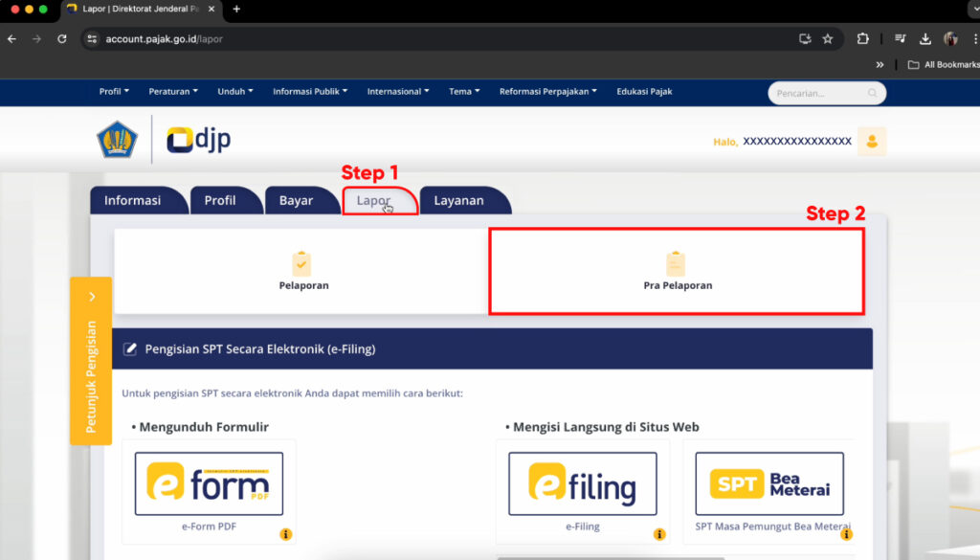This screenshot has width=980, height=560.
Task: Click the info icon under e-Filing
Action: pos(658,534)
